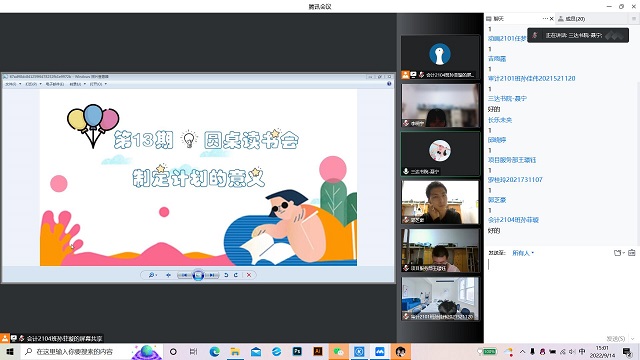Image resolution: width=640 pixels, height=360 pixels.
Task: Click sender name 长乐未央 in chat
Action: [x=500, y=120]
